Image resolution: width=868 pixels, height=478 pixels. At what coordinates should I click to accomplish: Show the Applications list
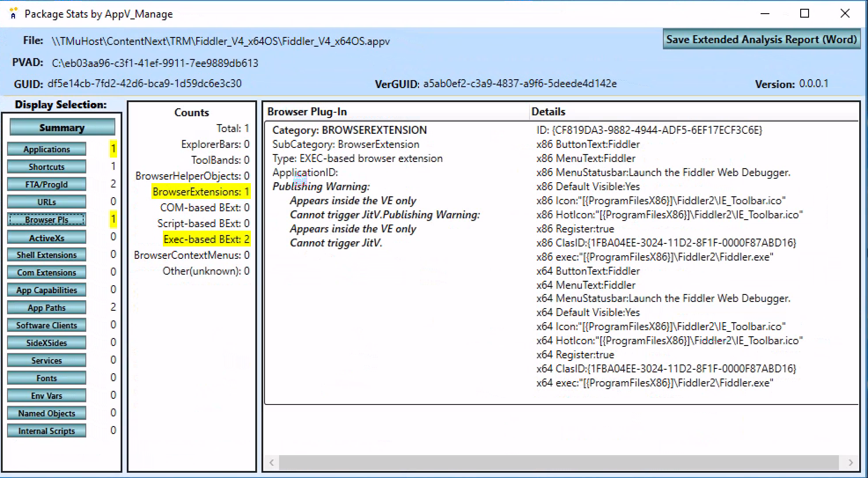click(x=47, y=149)
